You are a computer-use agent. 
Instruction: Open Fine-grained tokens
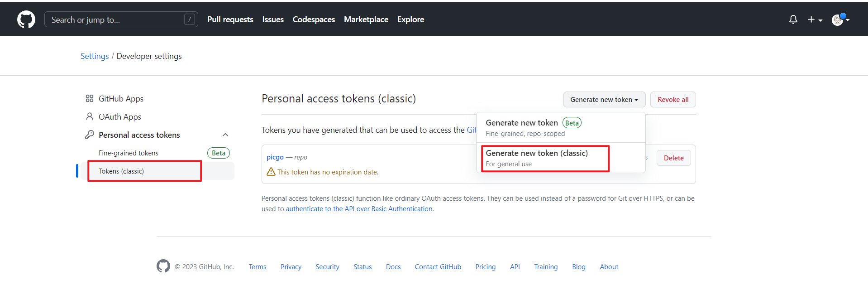tap(129, 153)
